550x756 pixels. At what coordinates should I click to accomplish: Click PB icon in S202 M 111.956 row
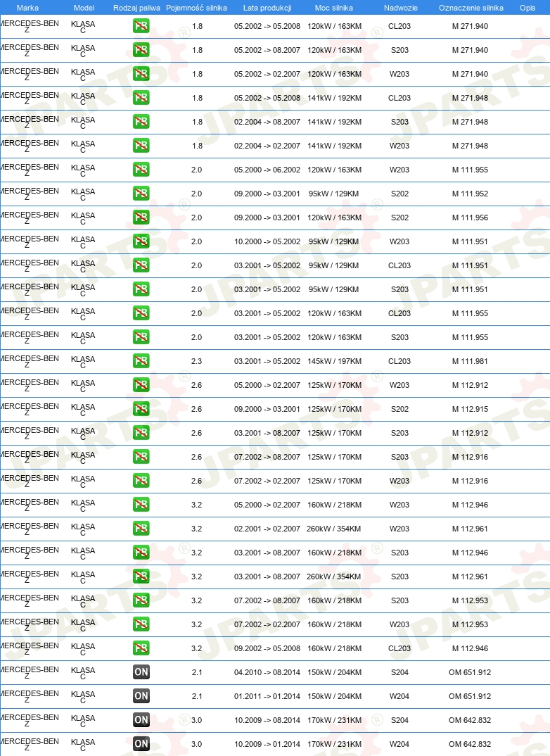pyautogui.click(x=141, y=218)
